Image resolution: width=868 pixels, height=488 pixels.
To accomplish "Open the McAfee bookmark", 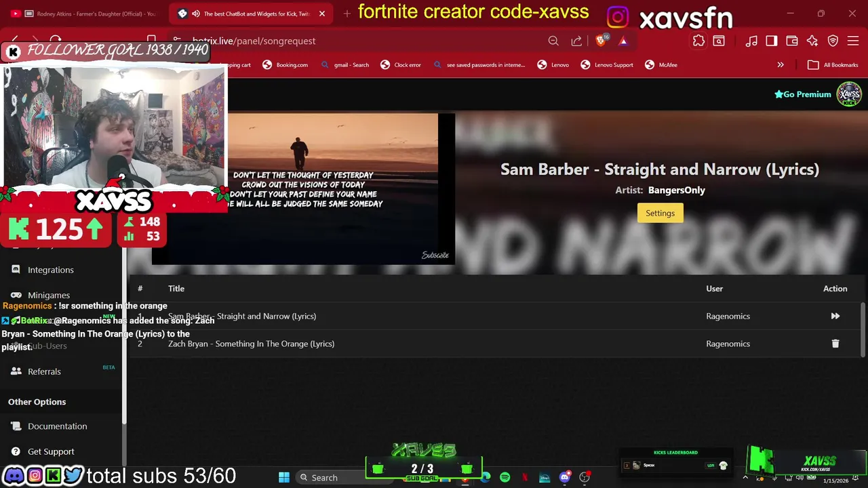I will [661, 65].
